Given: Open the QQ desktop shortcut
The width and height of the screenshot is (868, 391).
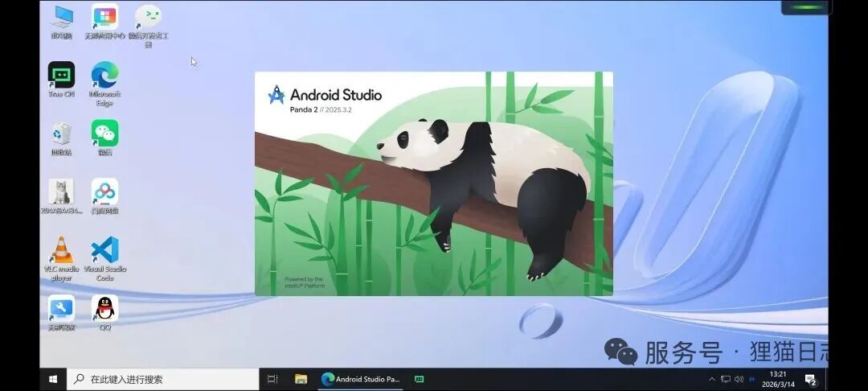Looking at the screenshot, I should point(104,313).
